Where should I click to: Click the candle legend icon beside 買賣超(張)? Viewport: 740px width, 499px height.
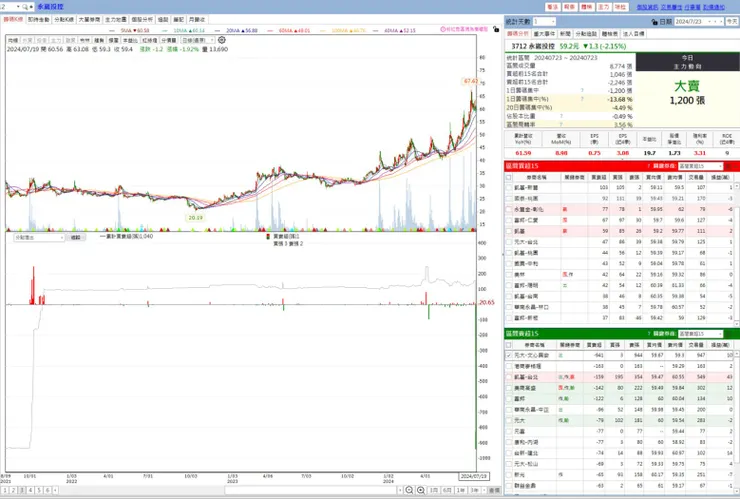tap(268, 237)
